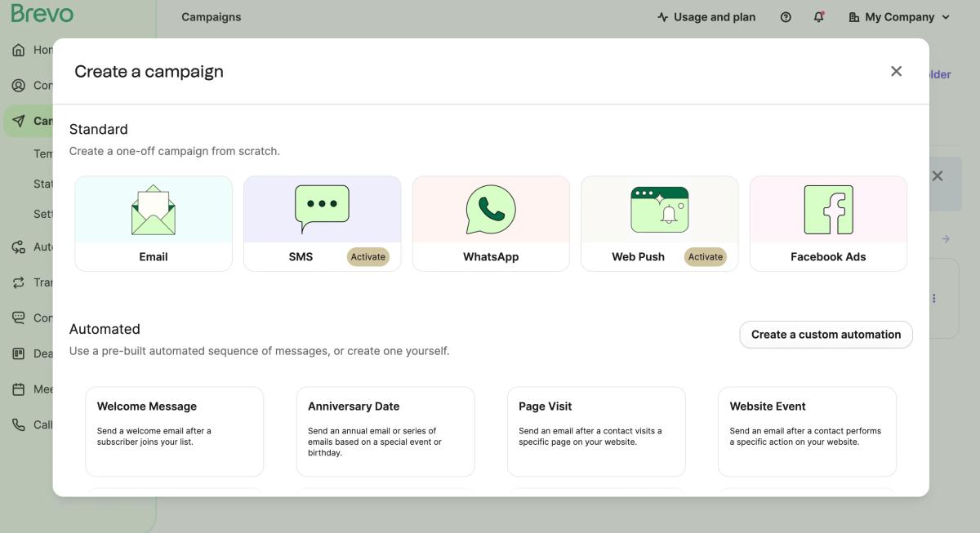Click the My Company building icon
Image resolution: width=980 pixels, height=533 pixels.
point(854,16)
